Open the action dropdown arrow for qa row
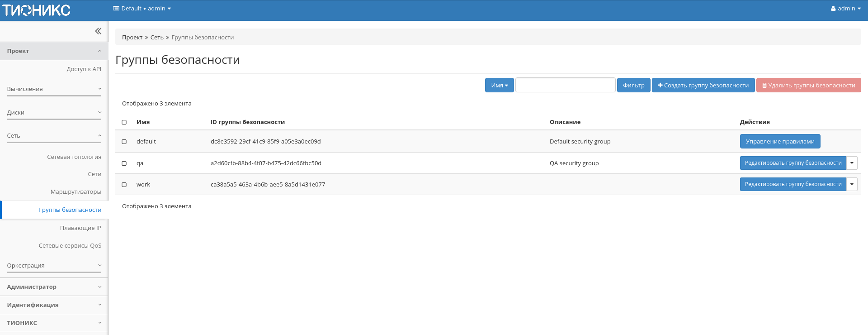868x335 pixels. pos(852,163)
